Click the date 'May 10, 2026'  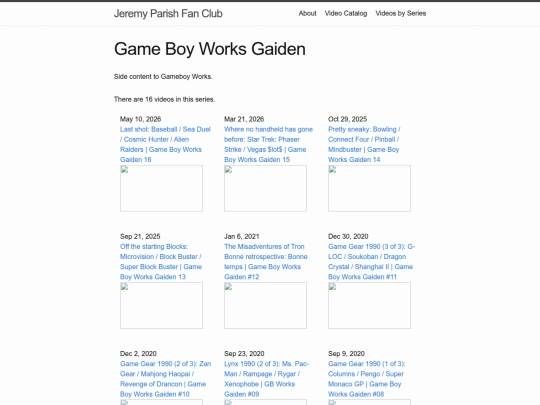140,119
